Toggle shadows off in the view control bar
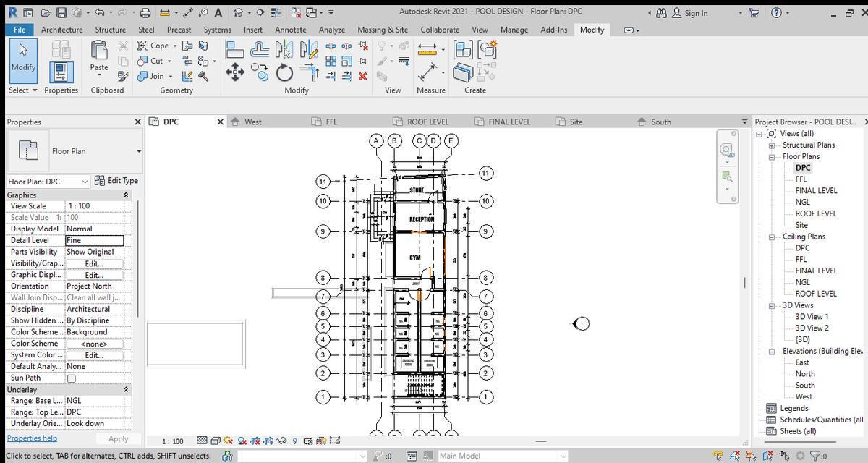This screenshot has width=868, height=463. (x=242, y=441)
